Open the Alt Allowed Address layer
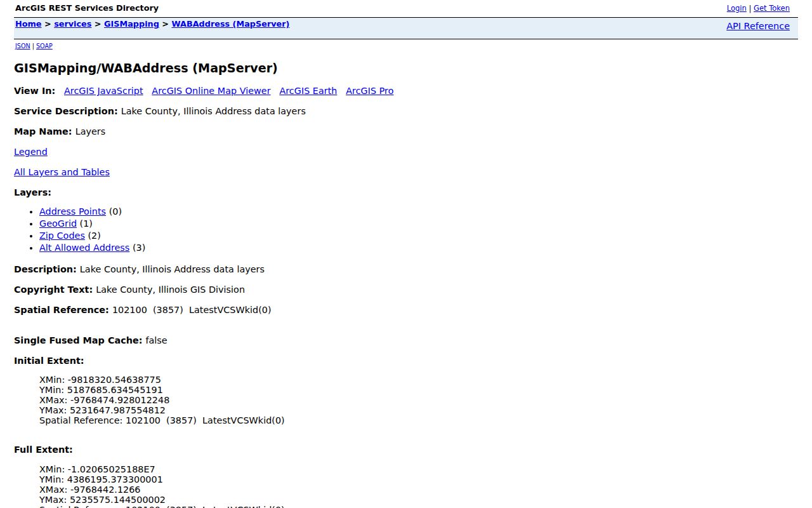Image resolution: width=812 pixels, height=508 pixels. 84,248
